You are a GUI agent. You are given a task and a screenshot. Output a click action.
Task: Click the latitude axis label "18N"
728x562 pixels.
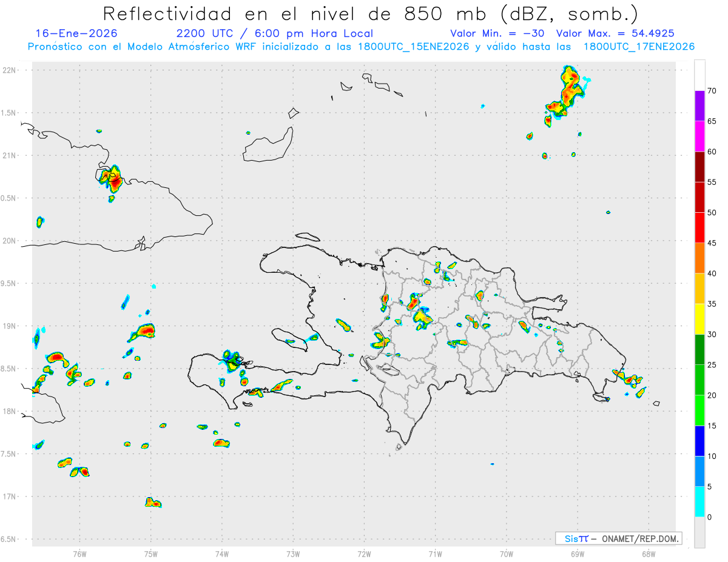click(10, 411)
